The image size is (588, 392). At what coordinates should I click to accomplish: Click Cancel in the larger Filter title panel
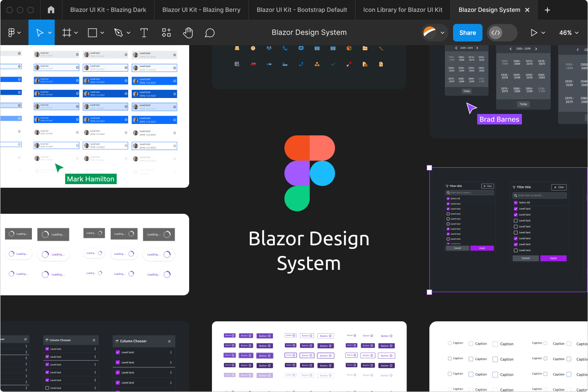pyautogui.click(x=526, y=258)
